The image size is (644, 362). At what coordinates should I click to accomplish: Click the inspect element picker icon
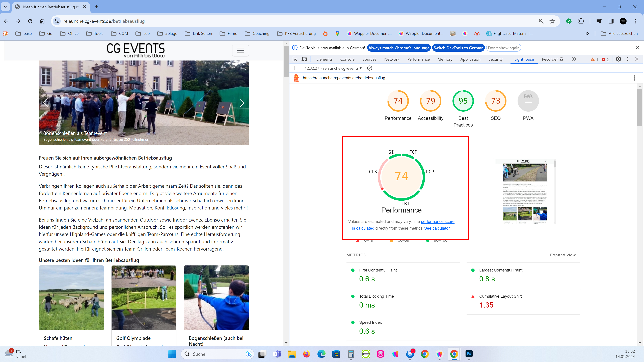pos(295,59)
